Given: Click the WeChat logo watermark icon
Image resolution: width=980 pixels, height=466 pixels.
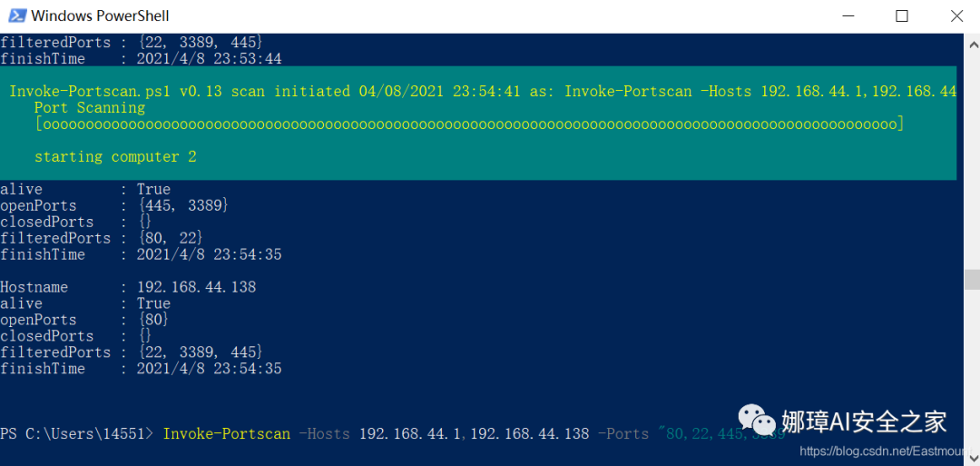Looking at the screenshot, I should point(756,419).
